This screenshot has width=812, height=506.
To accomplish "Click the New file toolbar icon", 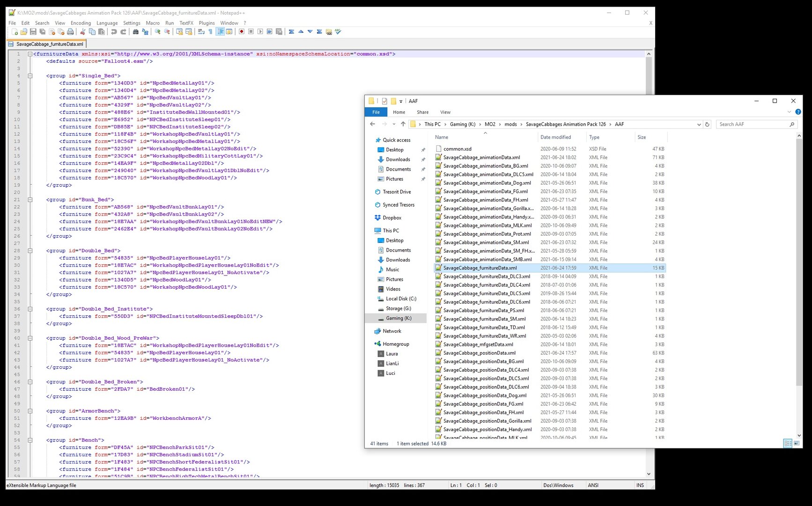I will pyautogui.click(x=15, y=32).
